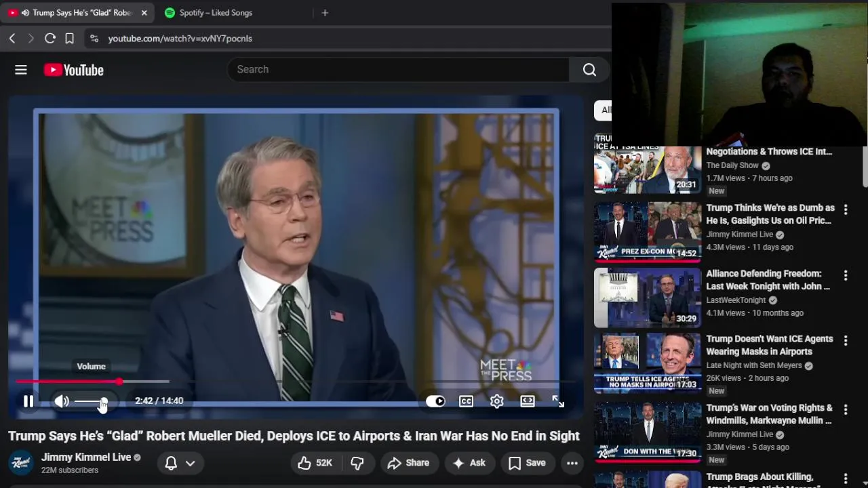The width and height of the screenshot is (868, 488).
Task: Click the Jimmy Kimmel Live channel avatar
Action: click(x=21, y=463)
